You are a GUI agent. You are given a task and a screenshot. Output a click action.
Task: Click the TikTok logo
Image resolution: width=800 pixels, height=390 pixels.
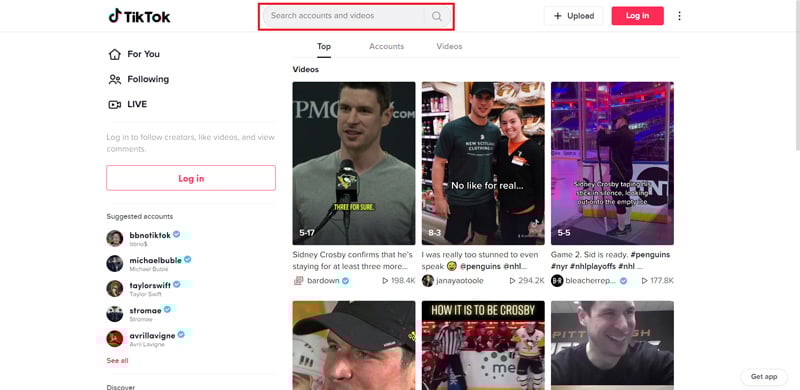(139, 16)
